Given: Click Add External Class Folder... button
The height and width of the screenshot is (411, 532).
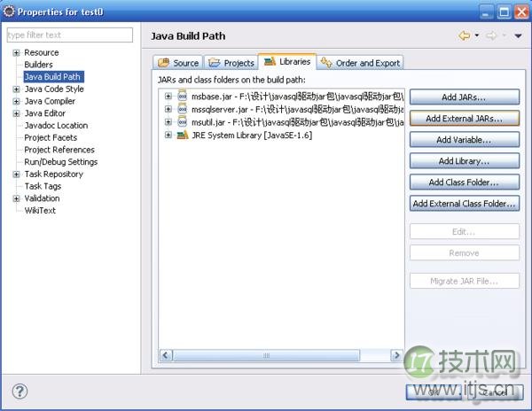Looking at the screenshot, I should click(x=464, y=204).
